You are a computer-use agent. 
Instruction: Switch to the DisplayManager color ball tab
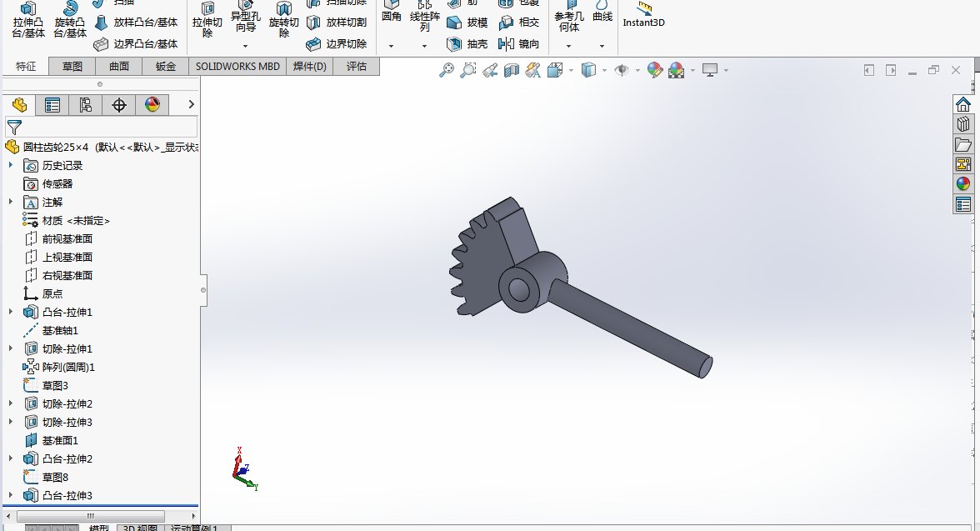[x=152, y=105]
